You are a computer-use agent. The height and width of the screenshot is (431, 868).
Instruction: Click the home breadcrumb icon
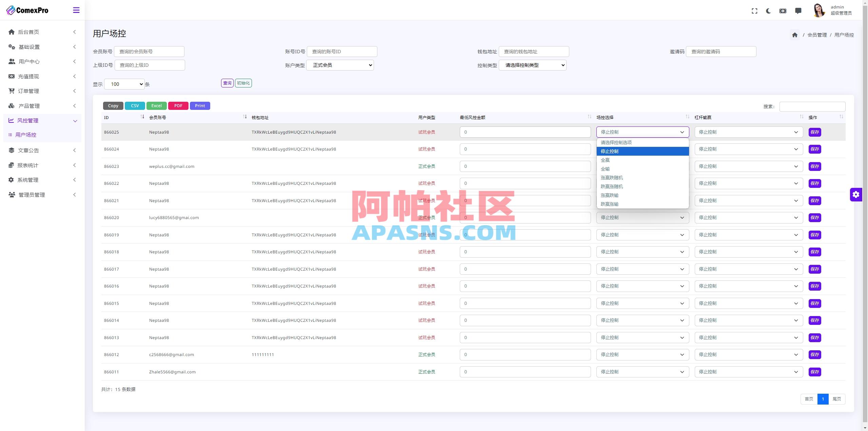click(795, 35)
